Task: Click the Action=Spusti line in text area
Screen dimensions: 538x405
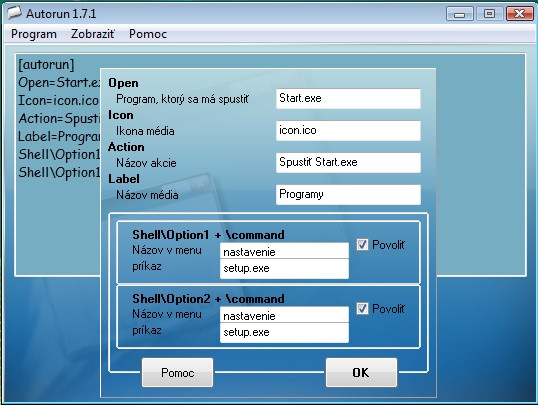Action: click(59, 119)
